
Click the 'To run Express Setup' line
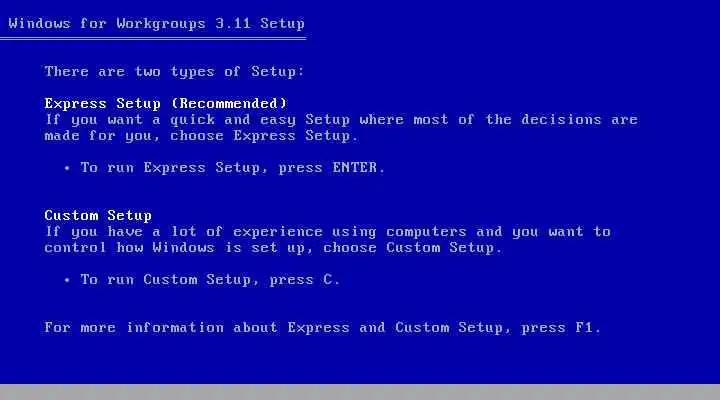(233, 168)
